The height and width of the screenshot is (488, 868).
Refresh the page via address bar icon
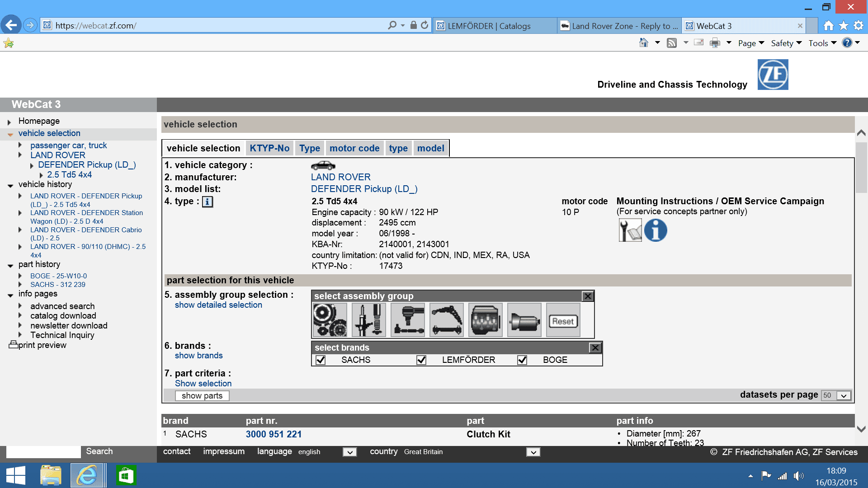(x=425, y=25)
